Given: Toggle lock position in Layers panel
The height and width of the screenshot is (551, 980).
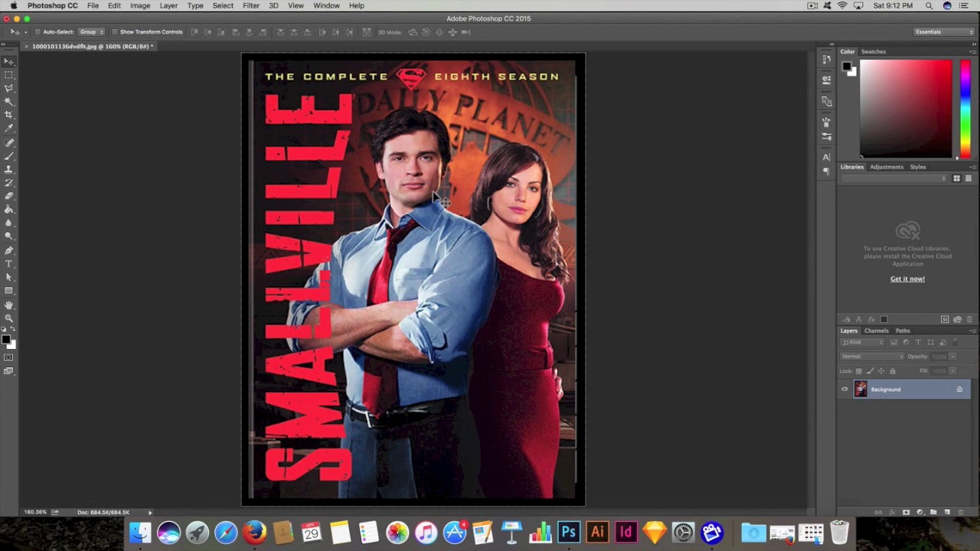Looking at the screenshot, I should [880, 371].
